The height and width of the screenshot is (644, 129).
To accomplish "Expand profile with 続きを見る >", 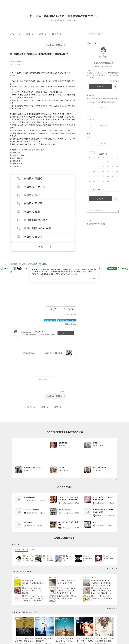I will coord(114,81).
